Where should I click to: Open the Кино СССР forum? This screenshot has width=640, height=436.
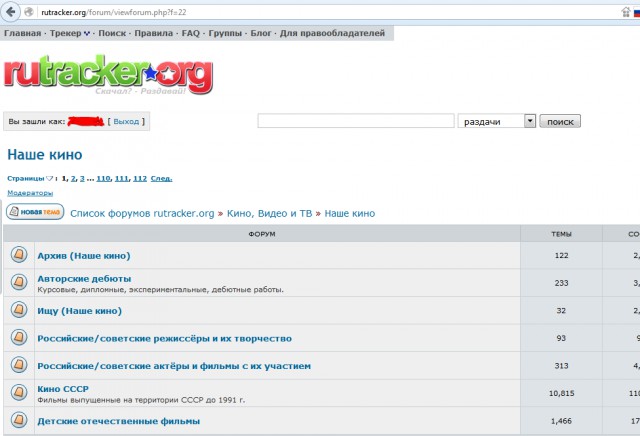[63, 389]
